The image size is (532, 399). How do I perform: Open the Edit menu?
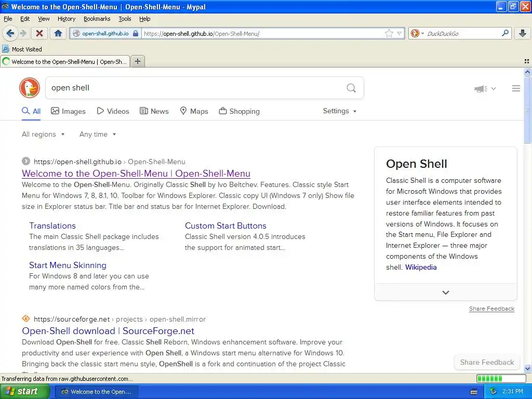click(x=25, y=19)
